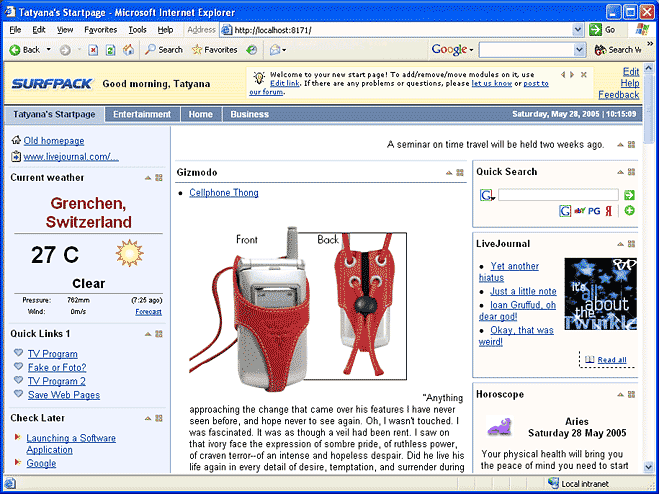Image resolution: width=659 pixels, height=494 pixels.
Task: Click the cellphone thong product image
Action: click(298, 307)
